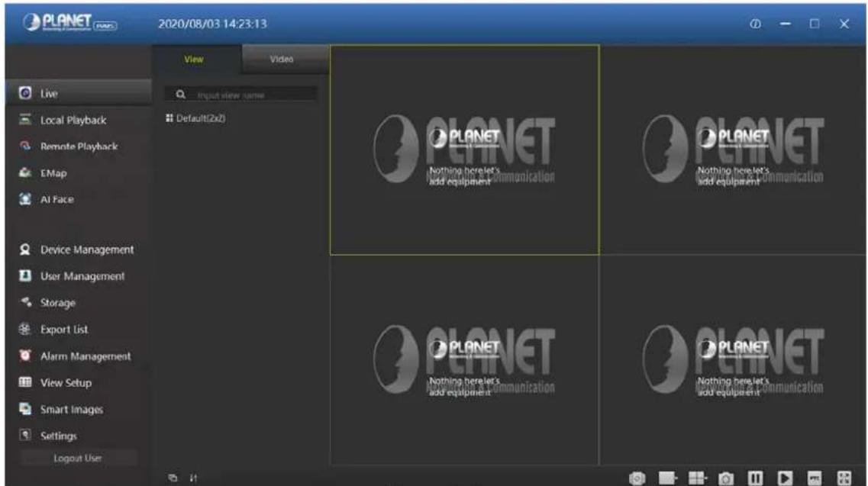Click the Remote Playback icon

coord(25,146)
